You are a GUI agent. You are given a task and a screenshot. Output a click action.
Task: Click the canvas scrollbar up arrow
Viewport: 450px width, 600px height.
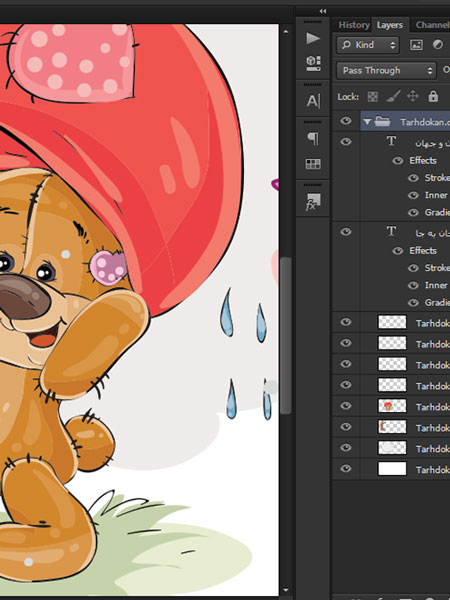pos(285,32)
